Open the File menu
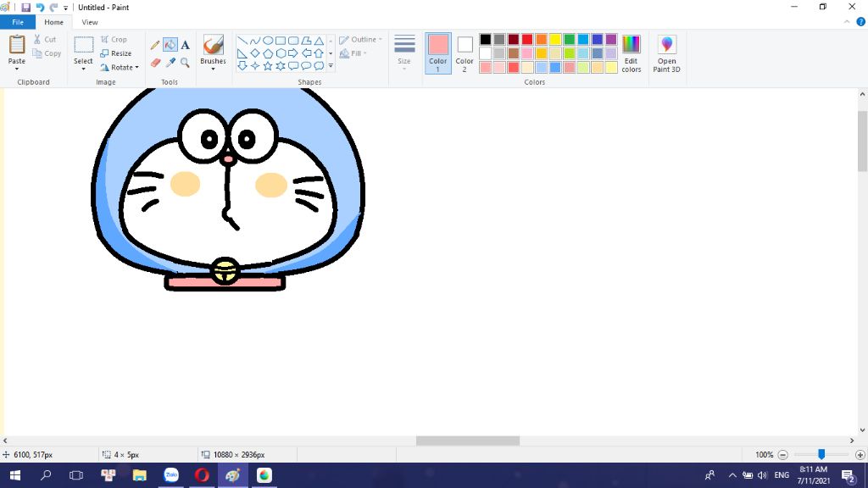Viewport: 868px width, 488px height. click(x=18, y=22)
